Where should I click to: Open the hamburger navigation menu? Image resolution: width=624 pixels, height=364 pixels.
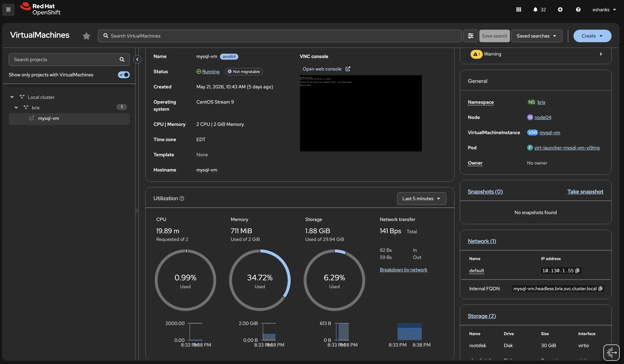pos(8,10)
